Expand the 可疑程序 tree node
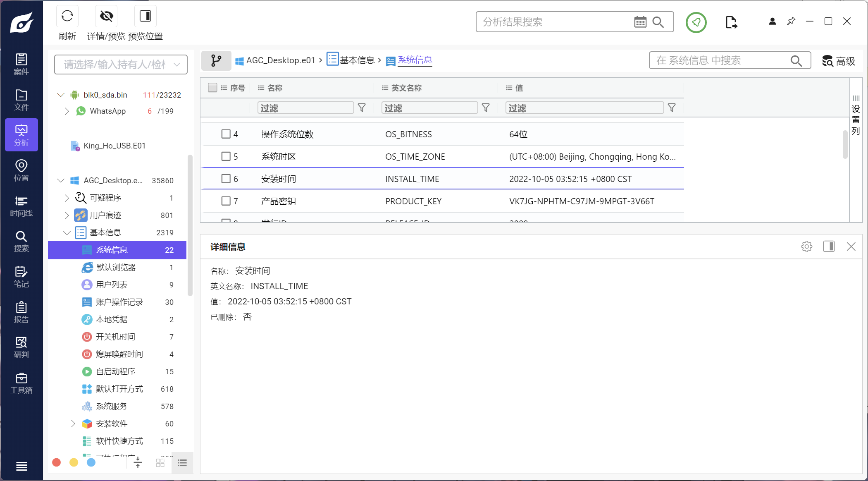The image size is (868, 481). 67,198
